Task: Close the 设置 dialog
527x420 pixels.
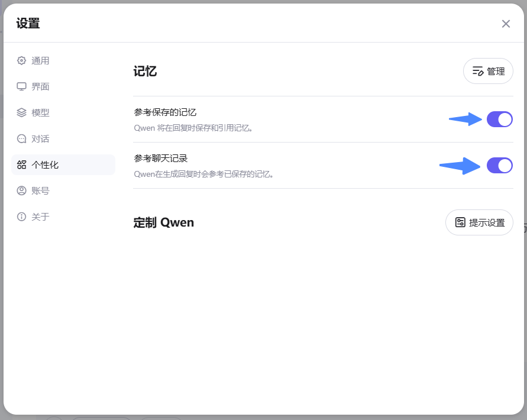Action: 506,24
